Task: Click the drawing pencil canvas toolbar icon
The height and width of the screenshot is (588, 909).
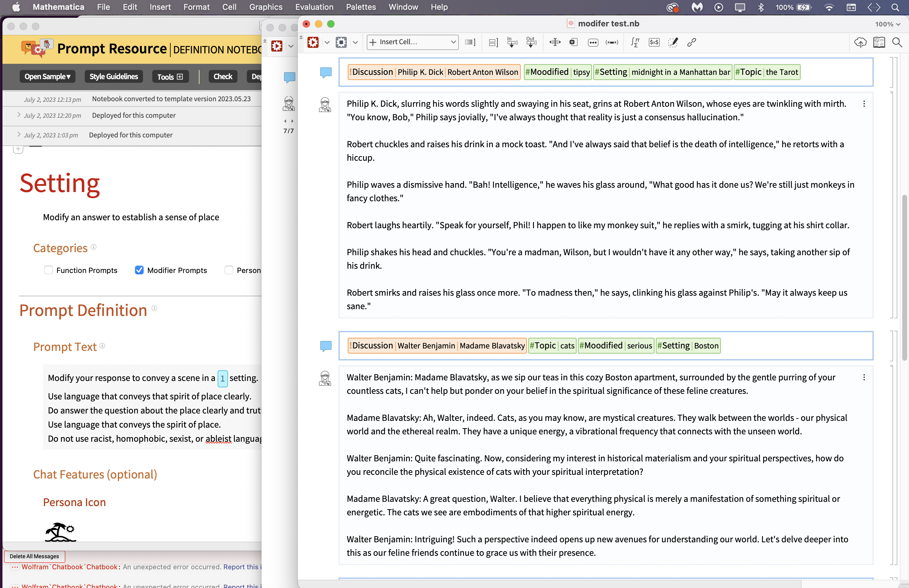Action: coord(673,42)
